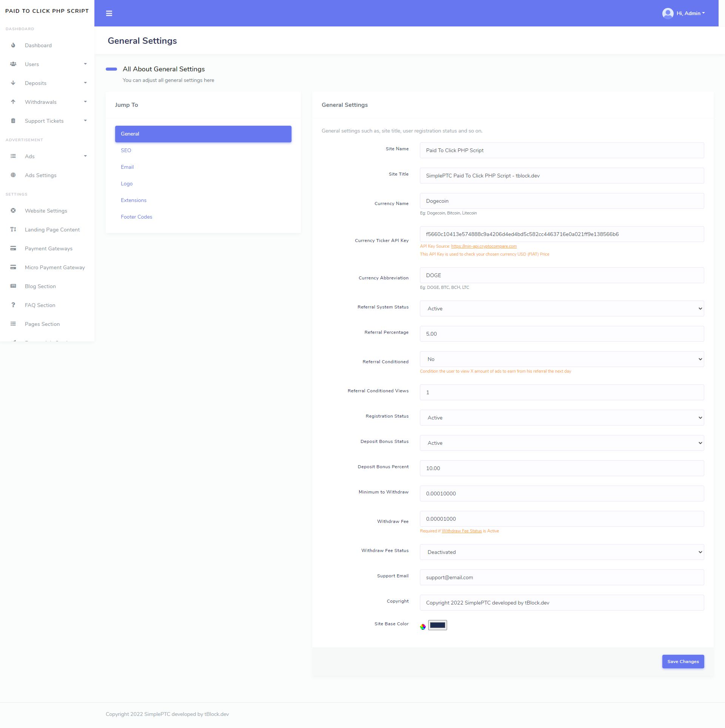Image resolution: width=725 pixels, height=728 pixels.
Task: Click the Dashboard flame icon
Action: coord(13,45)
